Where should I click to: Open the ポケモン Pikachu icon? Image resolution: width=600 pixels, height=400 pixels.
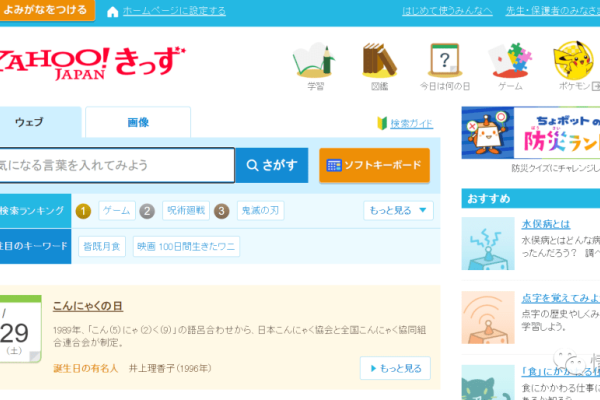click(575, 62)
